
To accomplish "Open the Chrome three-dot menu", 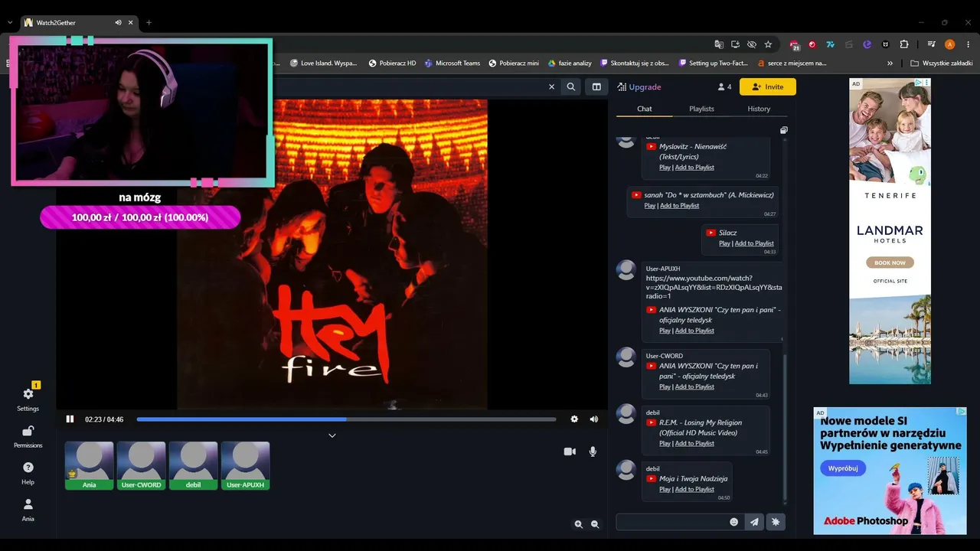I will coord(969,44).
